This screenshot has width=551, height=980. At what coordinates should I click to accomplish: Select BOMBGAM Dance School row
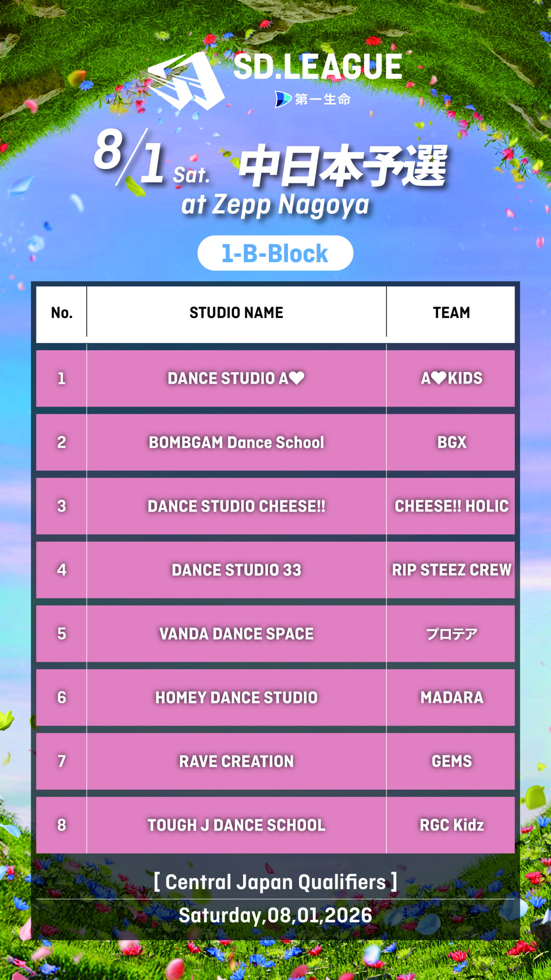coord(275,442)
